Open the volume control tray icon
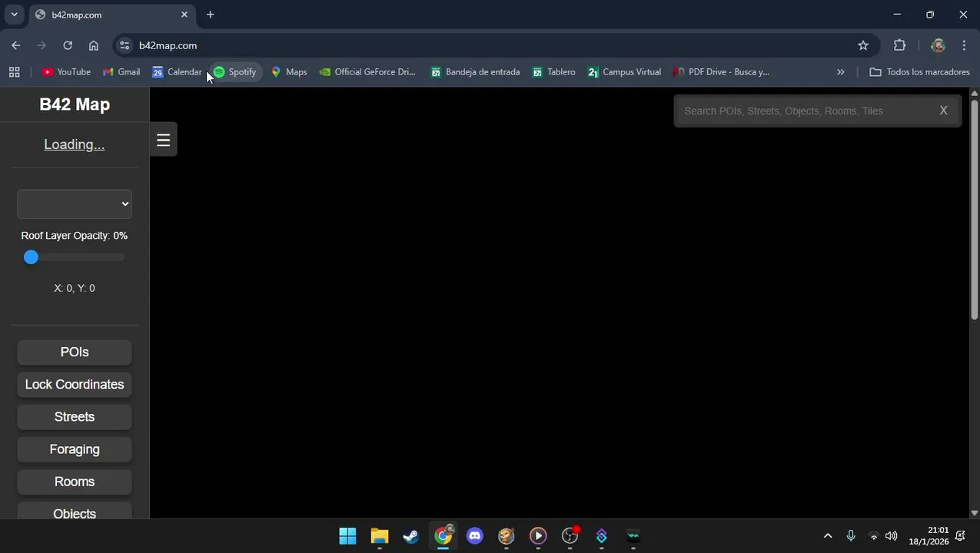The image size is (980, 553). [891, 536]
